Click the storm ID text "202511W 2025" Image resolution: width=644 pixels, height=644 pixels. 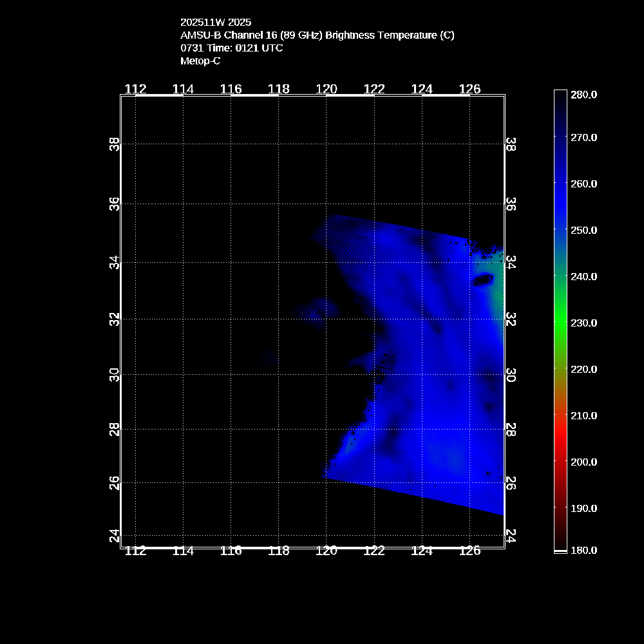coord(216,22)
